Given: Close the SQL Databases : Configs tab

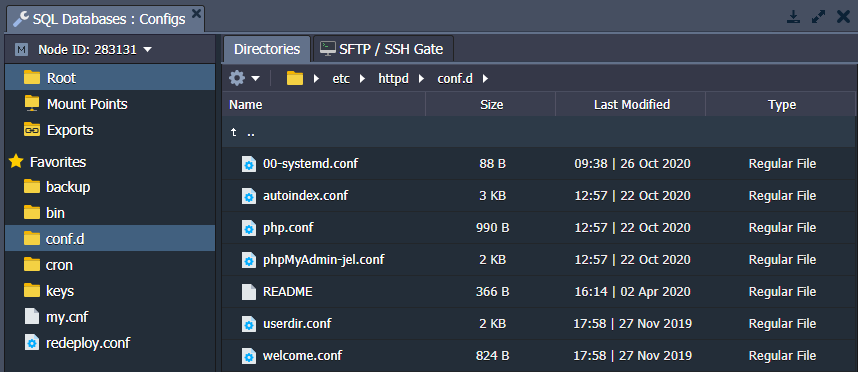Looking at the screenshot, I should (196, 14).
